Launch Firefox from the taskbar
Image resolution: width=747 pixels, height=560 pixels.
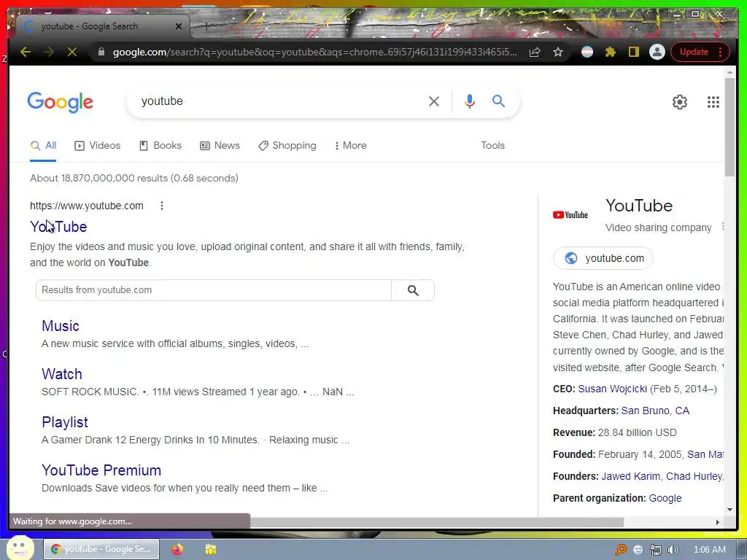coord(177,549)
